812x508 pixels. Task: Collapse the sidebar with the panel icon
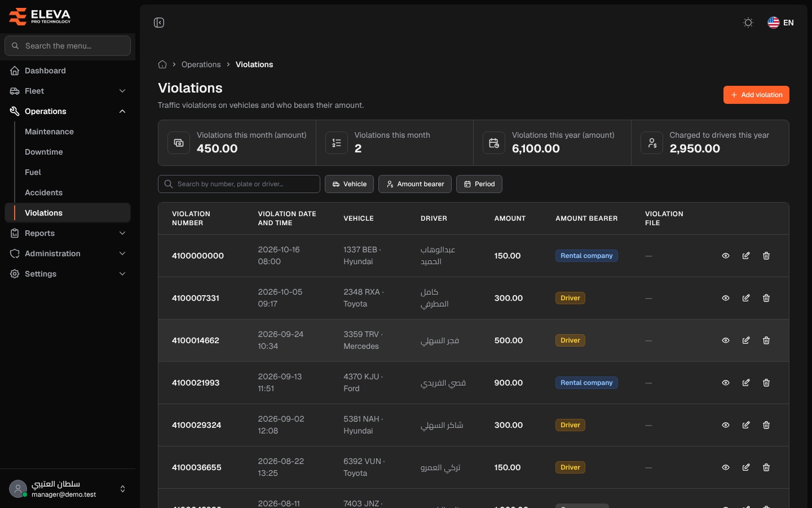159,23
